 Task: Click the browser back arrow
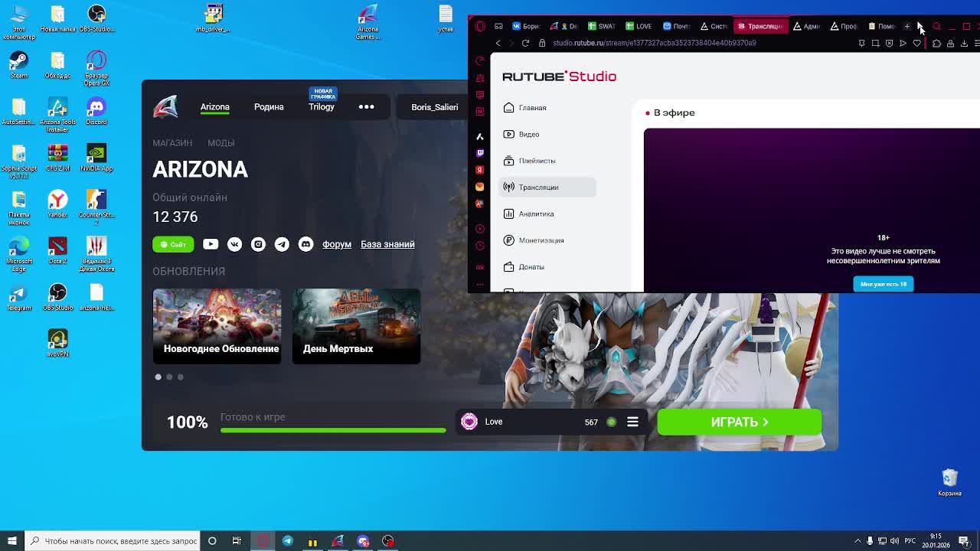coord(498,43)
